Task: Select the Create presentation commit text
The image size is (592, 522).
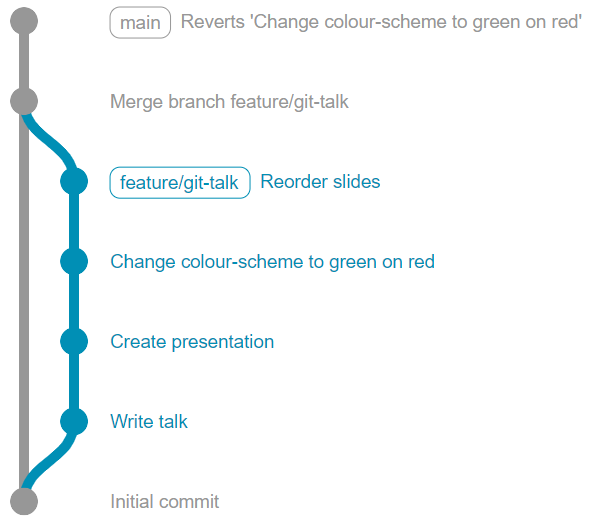Action: point(192,342)
